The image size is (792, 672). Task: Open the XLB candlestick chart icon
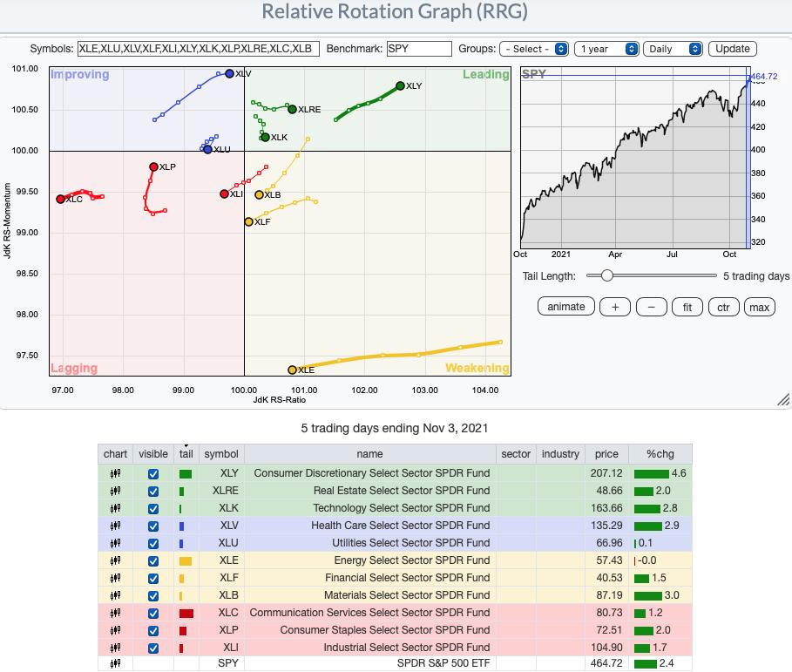click(115, 595)
